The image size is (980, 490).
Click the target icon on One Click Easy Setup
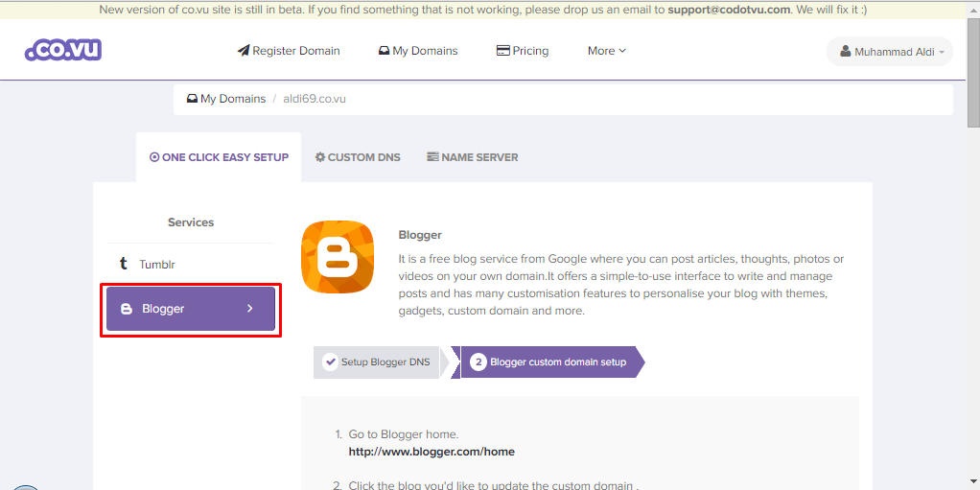(154, 157)
